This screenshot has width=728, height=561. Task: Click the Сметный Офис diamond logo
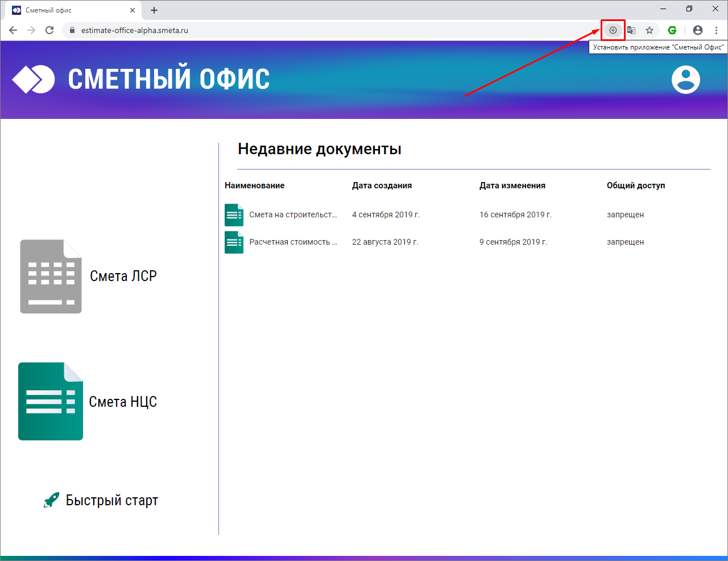tap(34, 79)
